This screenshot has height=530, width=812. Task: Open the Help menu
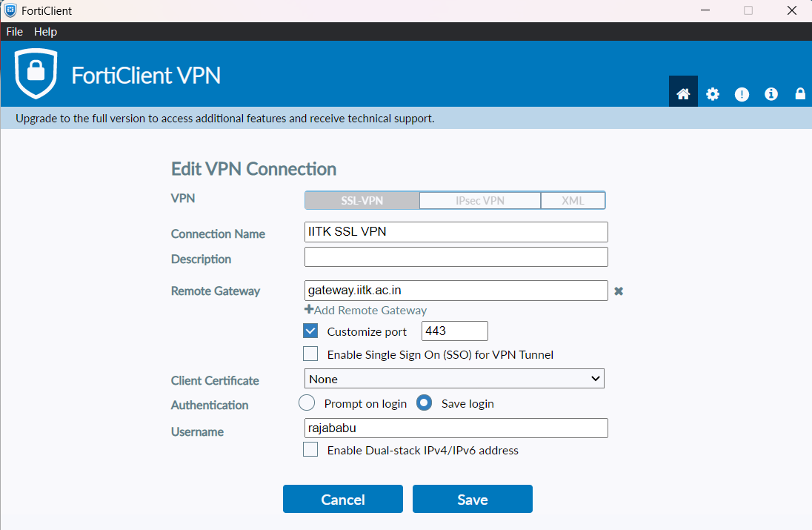click(46, 32)
